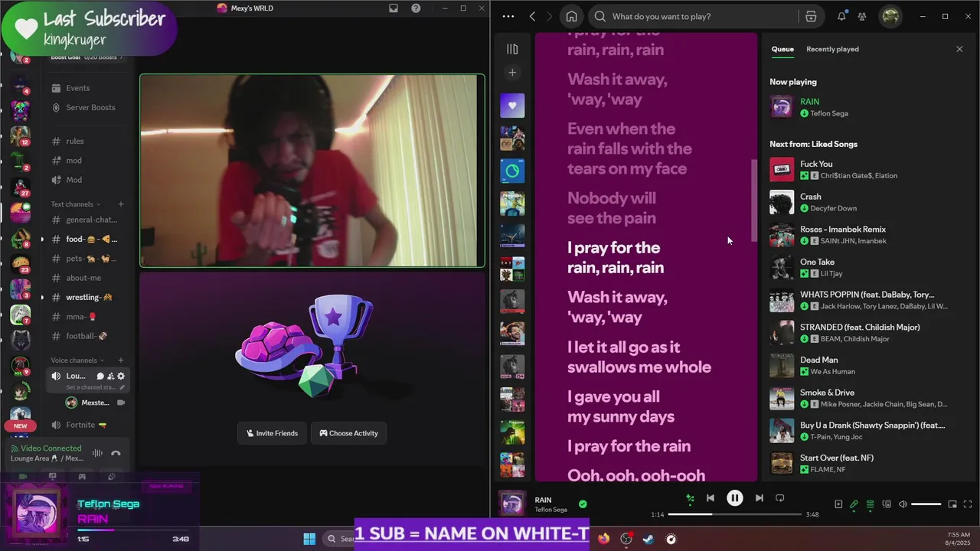Go to Spotify Home

(571, 16)
